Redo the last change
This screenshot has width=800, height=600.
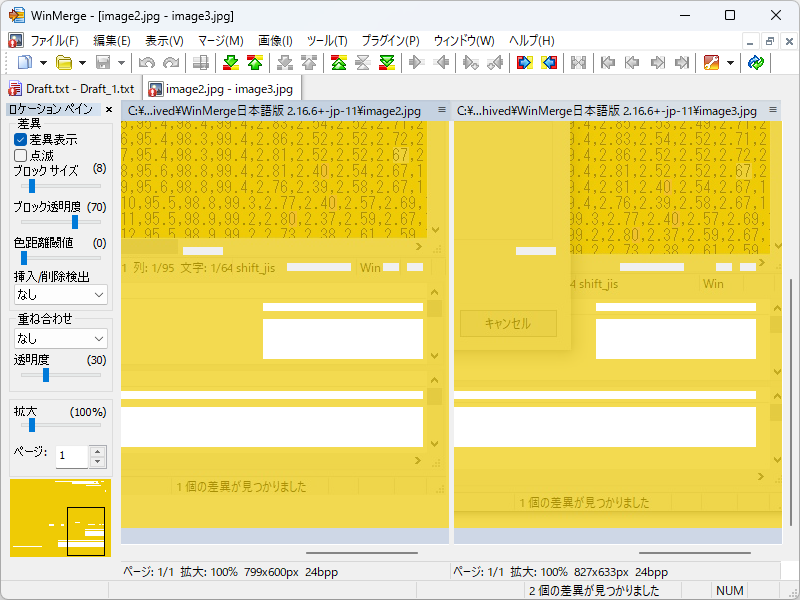(170, 63)
